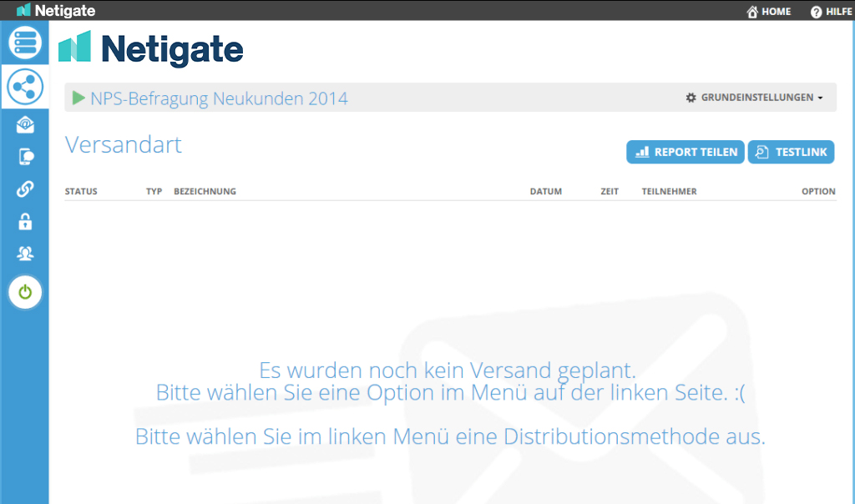Click the STATUS column header
This screenshot has width=855, height=504.
tap(81, 191)
